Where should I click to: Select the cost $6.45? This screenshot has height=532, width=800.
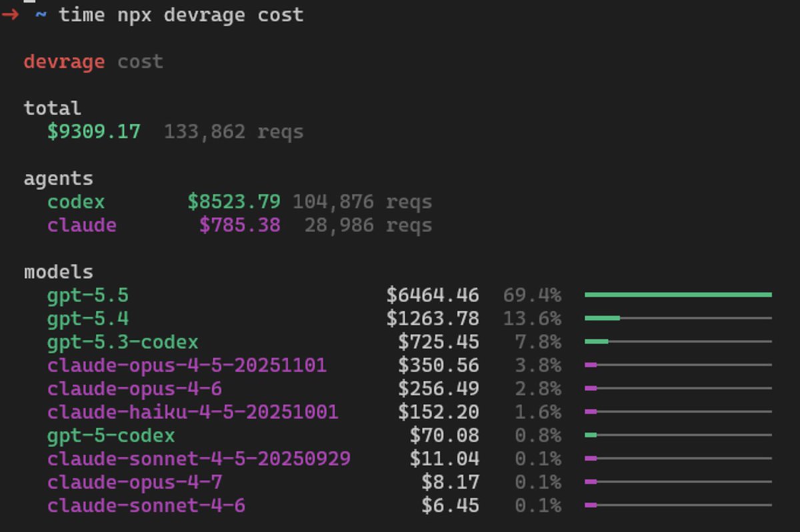coord(451,505)
